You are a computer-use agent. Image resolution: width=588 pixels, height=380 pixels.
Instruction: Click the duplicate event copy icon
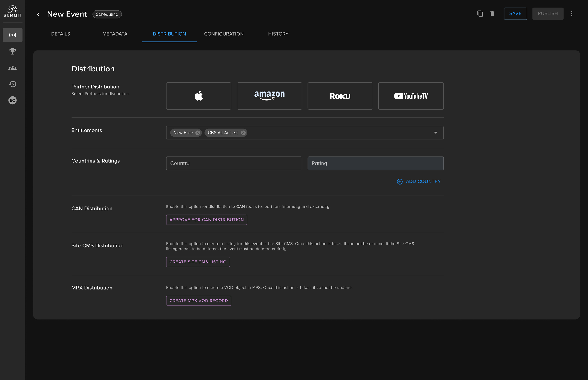click(480, 14)
